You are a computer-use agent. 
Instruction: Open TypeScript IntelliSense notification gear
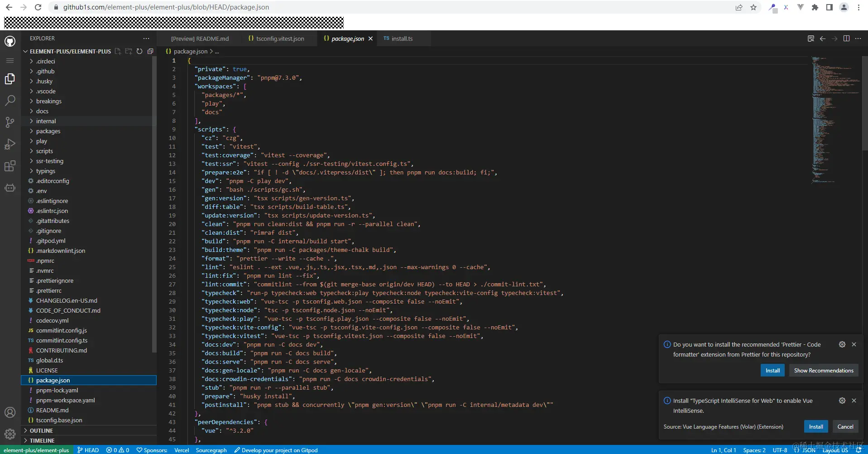click(842, 401)
